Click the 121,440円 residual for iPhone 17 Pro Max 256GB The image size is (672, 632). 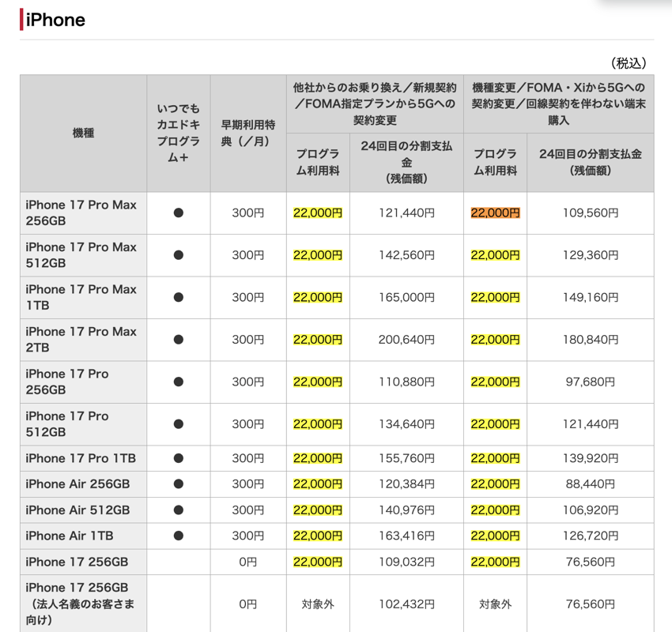(407, 215)
